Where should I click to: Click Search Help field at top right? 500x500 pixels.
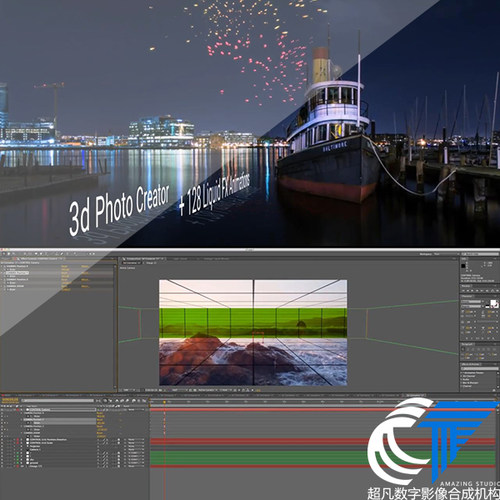tap(480, 254)
